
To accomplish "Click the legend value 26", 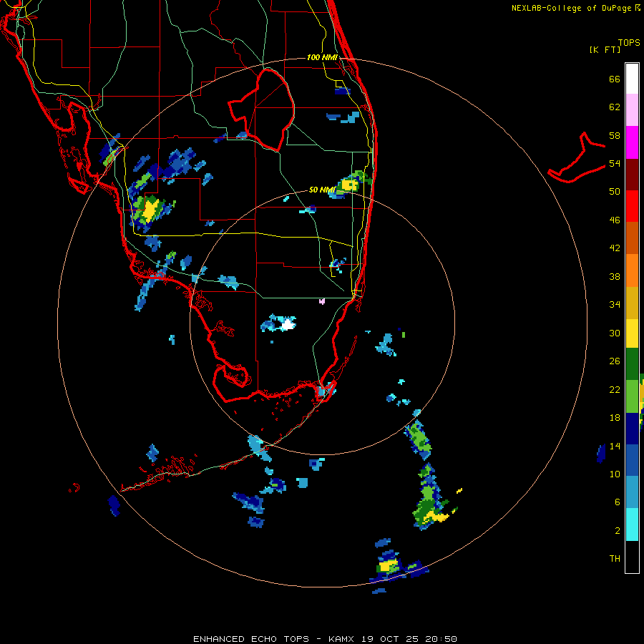I will (615, 361).
